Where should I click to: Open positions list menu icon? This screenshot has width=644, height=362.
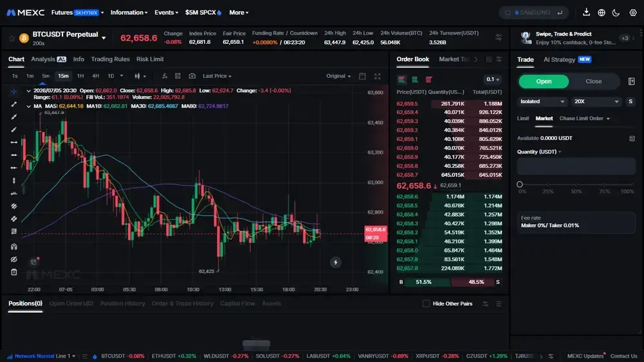(x=498, y=303)
